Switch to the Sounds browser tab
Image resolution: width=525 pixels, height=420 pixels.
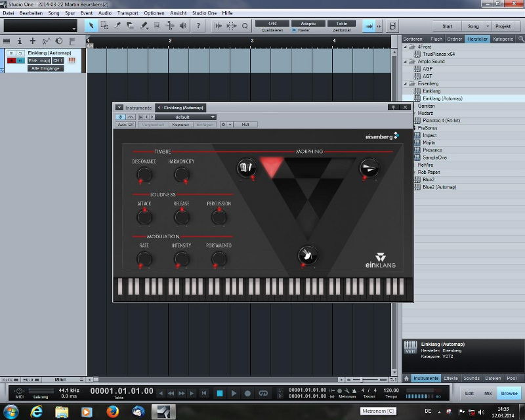tap(471, 378)
